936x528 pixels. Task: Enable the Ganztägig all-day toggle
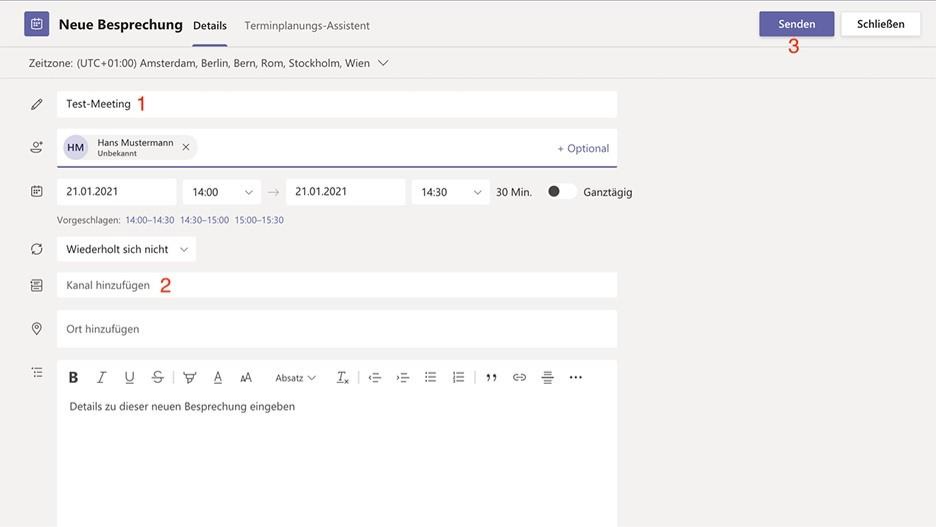[561, 192]
